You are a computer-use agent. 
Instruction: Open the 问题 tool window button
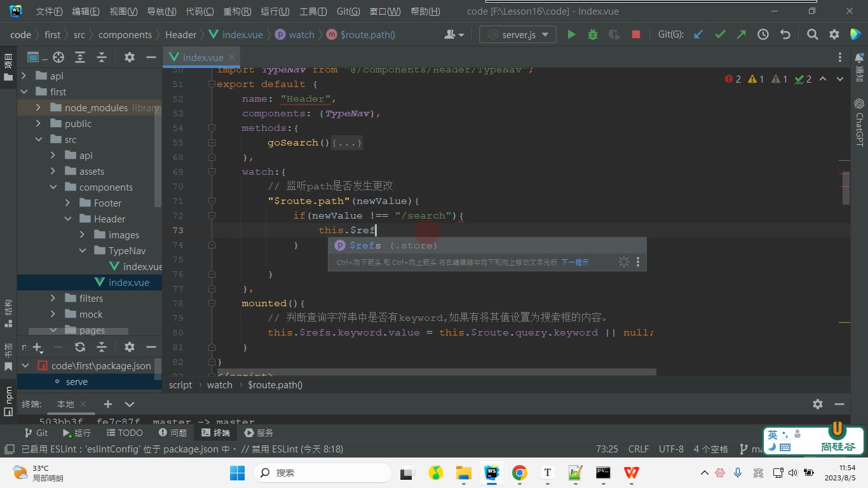[x=172, y=433]
